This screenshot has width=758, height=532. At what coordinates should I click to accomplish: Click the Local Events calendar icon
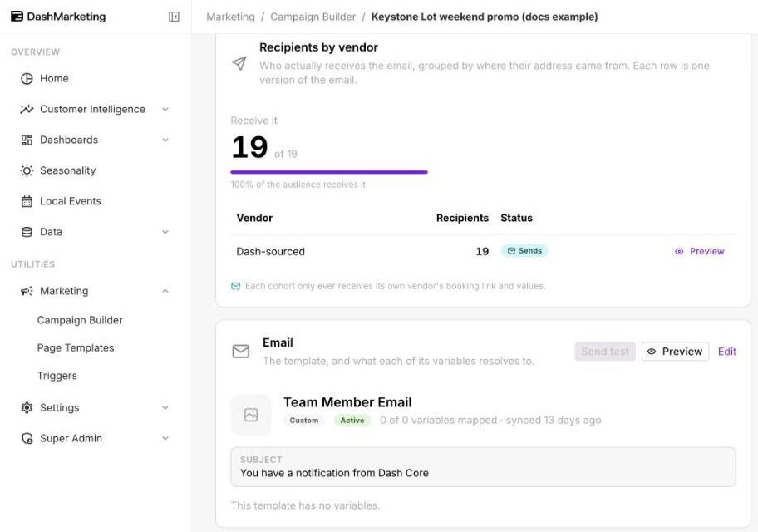pos(27,201)
